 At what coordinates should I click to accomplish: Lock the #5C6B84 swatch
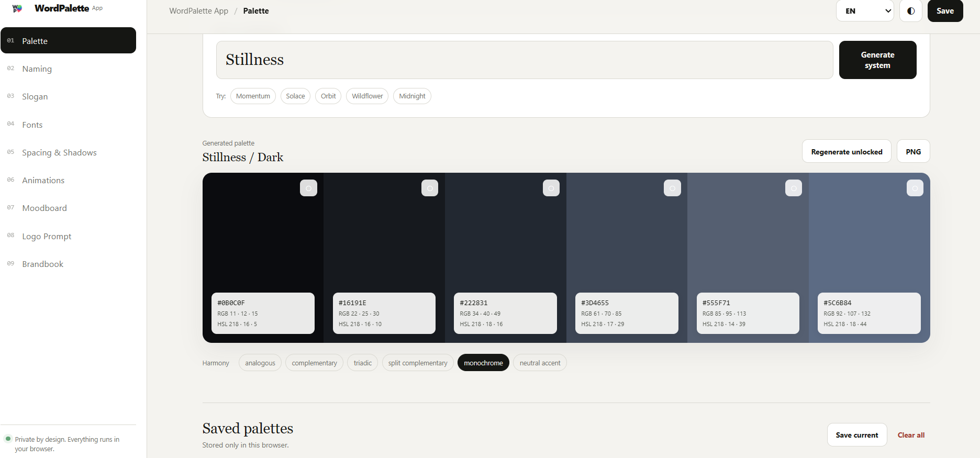(x=915, y=188)
